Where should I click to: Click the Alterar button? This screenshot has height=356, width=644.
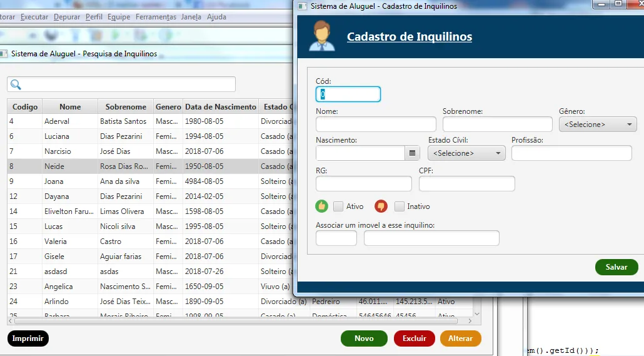click(x=460, y=338)
